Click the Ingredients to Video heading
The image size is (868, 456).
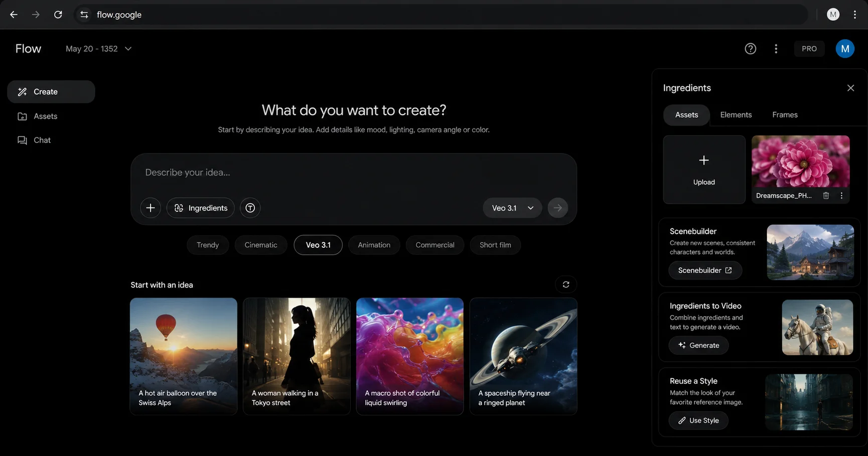705,306
